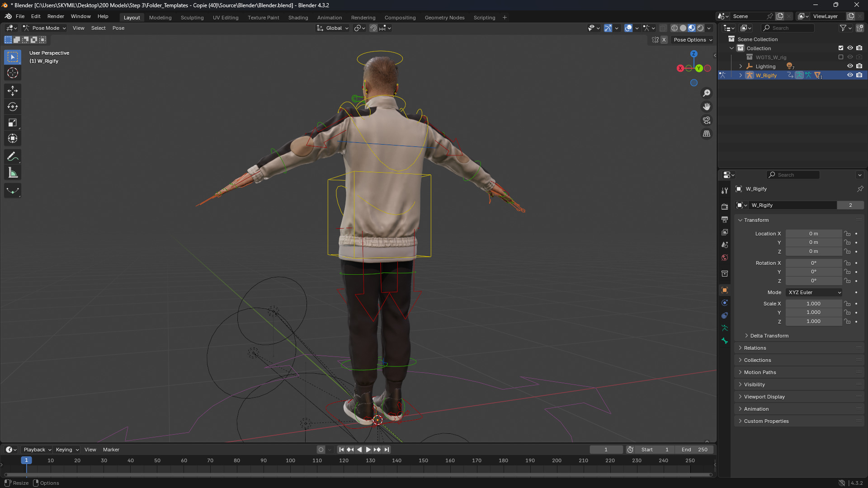Toggle lock on Scale Z
The height and width of the screenshot is (488, 868).
(848, 321)
